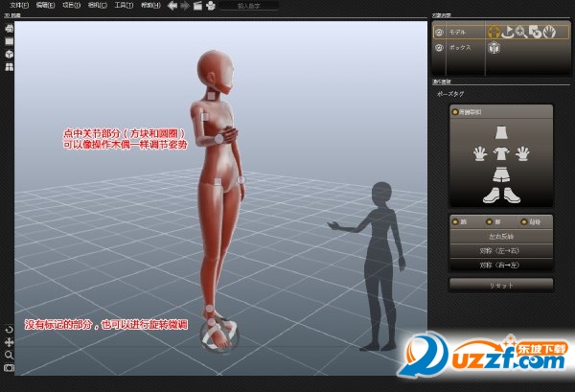Image resolution: width=575 pixels, height=392 pixels.
Task: Open the 编辑(E) menu
Action: [45, 5]
